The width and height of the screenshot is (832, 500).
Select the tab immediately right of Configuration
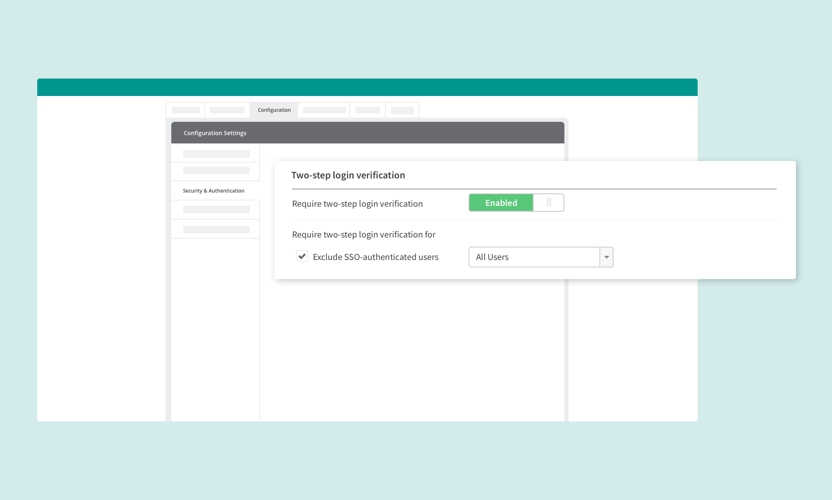pyautogui.click(x=324, y=110)
